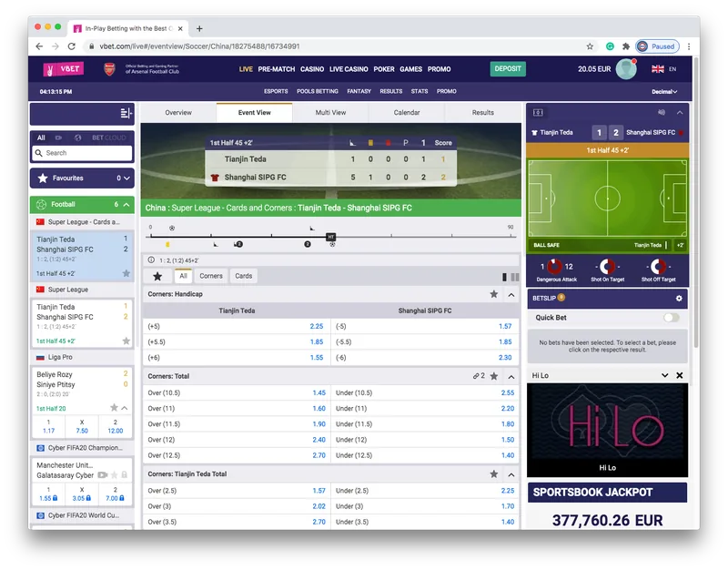Expand the Favourites dropdown
Screen dimensions: 728x570
pyautogui.click(x=126, y=178)
